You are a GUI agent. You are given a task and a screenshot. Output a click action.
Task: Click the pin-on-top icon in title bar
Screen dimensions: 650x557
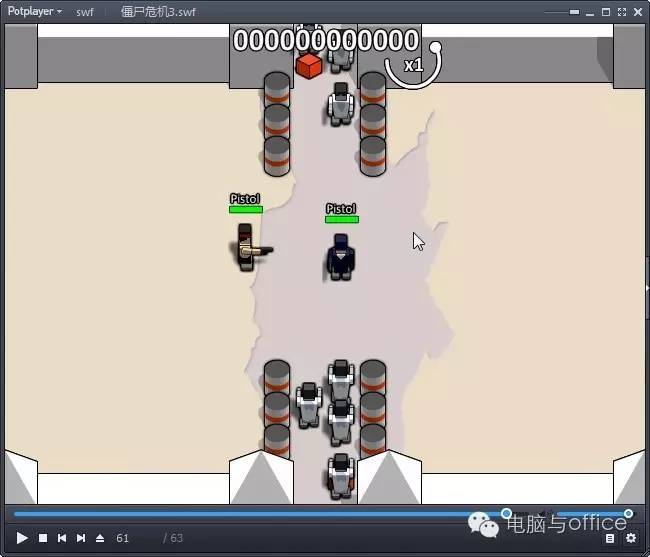coord(574,12)
